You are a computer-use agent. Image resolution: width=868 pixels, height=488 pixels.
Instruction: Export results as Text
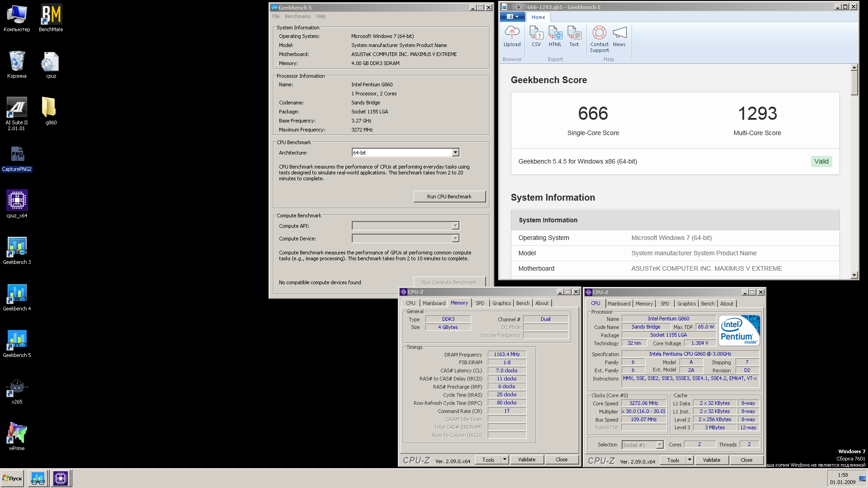pyautogui.click(x=574, y=37)
